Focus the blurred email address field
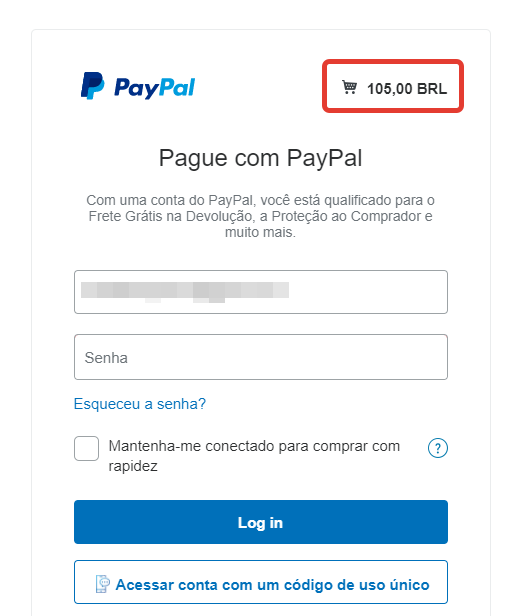 pos(261,292)
